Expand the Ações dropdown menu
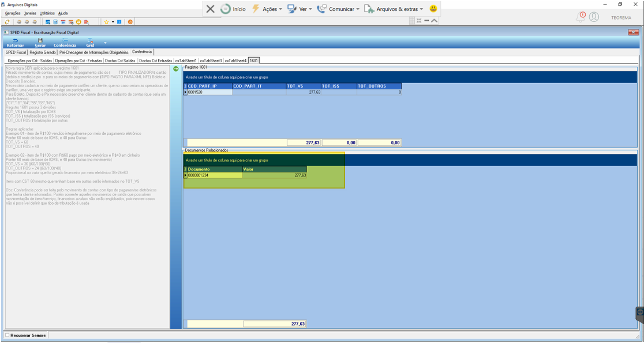 [267, 9]
